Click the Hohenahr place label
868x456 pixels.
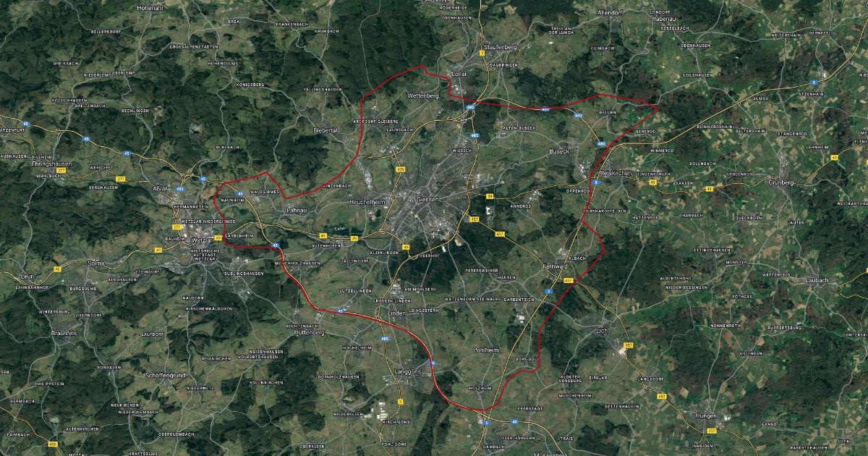[x=151, y=7]
